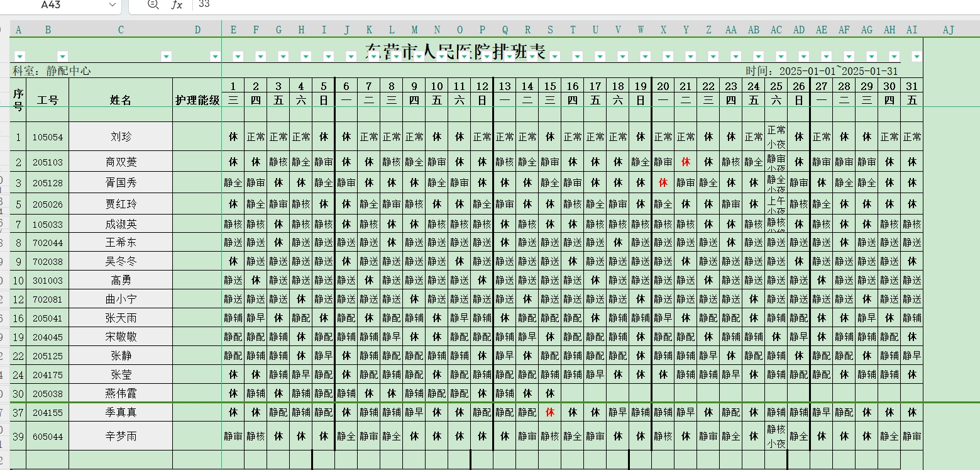Click the name cell 刘珍
Screen dimensions: 980x470
[x=121, y=137]
